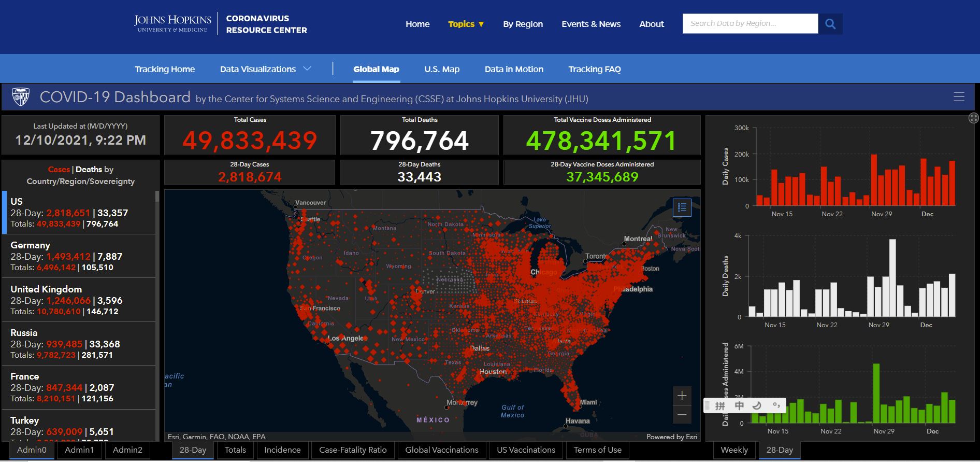The image size is (980, 462).
Task: Select United Kingdom in the country list
Action: pyautogui.click(x=79, y=300)
